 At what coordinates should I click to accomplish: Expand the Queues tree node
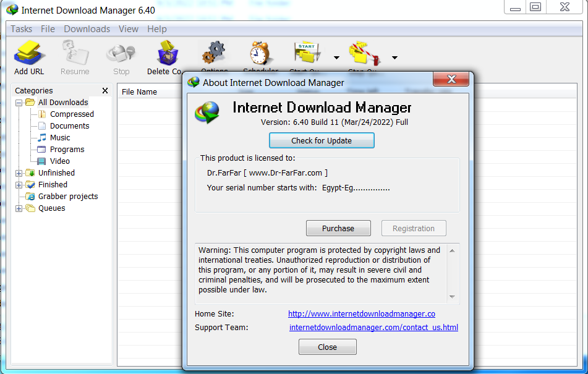coord(19,208)
